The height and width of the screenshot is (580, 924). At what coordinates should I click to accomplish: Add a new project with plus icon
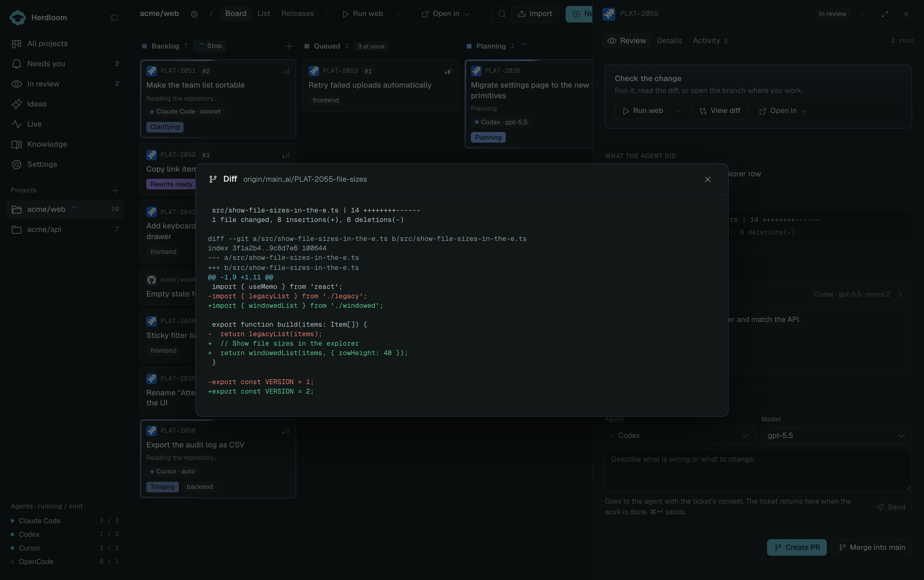point(115,191)
